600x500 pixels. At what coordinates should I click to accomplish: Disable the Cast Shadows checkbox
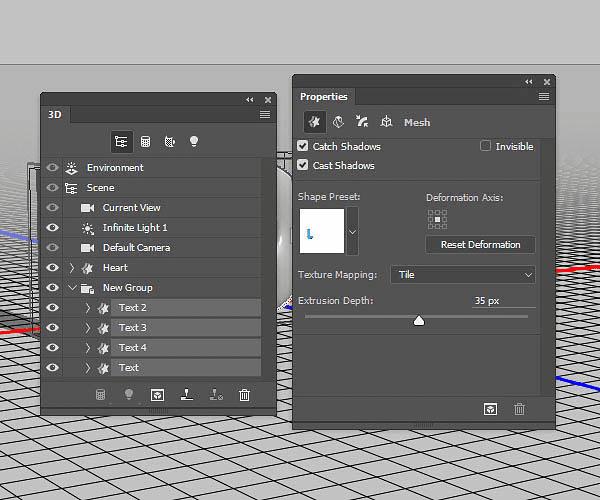click(x=304, y=166)
